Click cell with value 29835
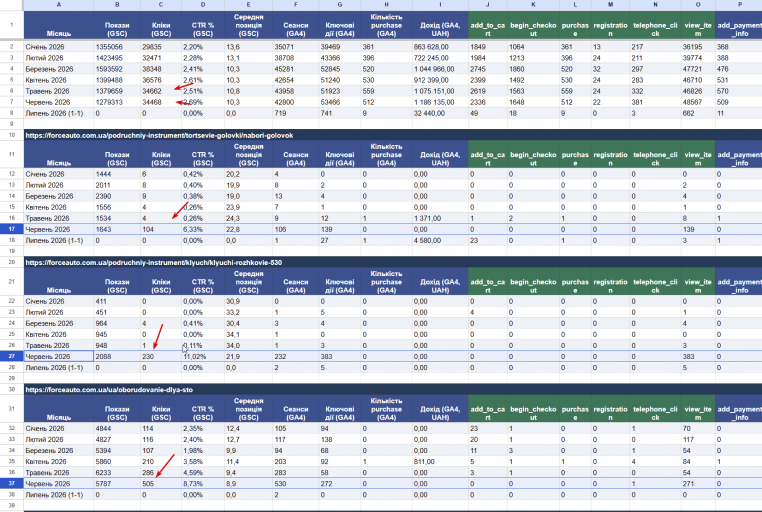 tap(161, 47)
